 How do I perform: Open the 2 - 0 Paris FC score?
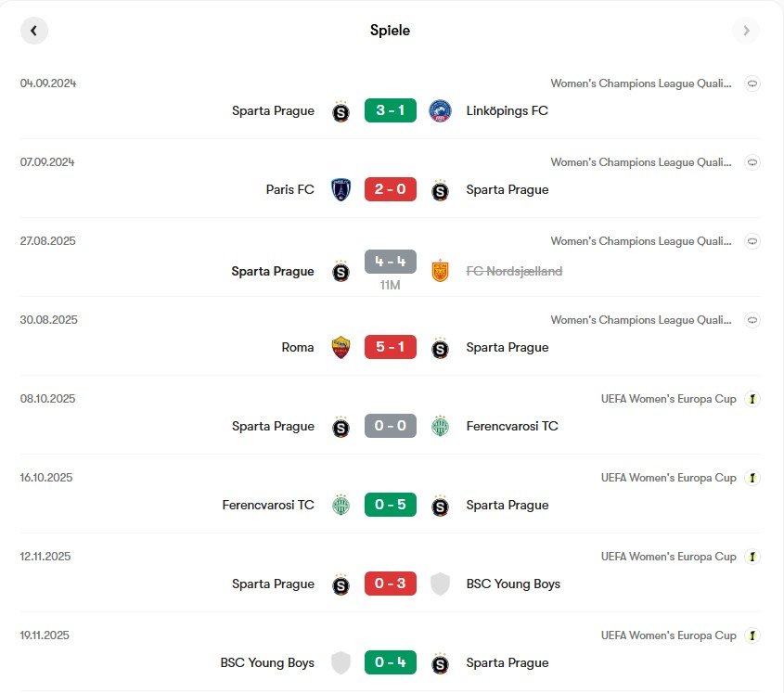point(391,190)
